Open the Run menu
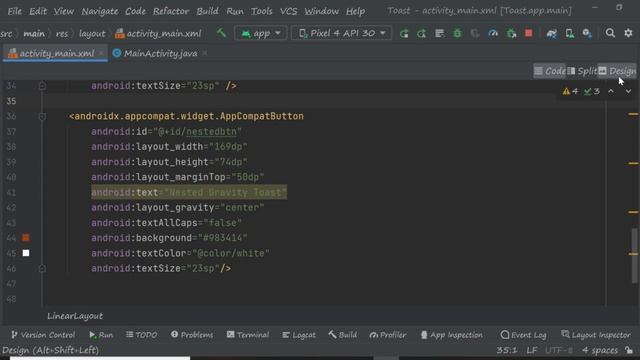The height and width of the screenshot is (360, 640). [235, 11]
